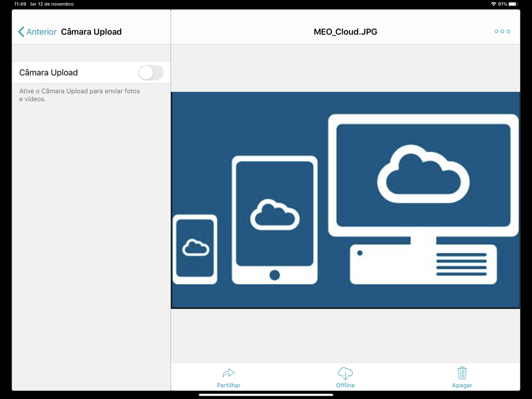This screenshot has height=399, width=532.
Task: Tap the Partilhar label in bottom toolbar
Action: (x=229, y=385)
